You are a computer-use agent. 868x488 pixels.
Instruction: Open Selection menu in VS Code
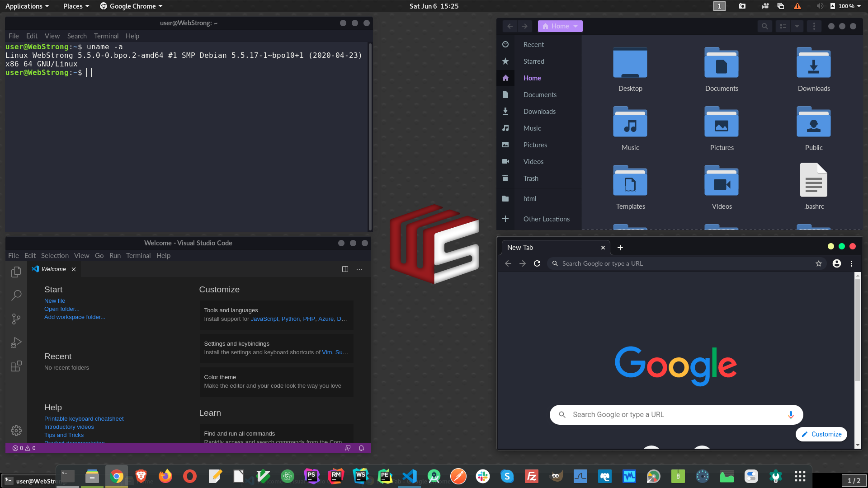click(x=55, y=256)
